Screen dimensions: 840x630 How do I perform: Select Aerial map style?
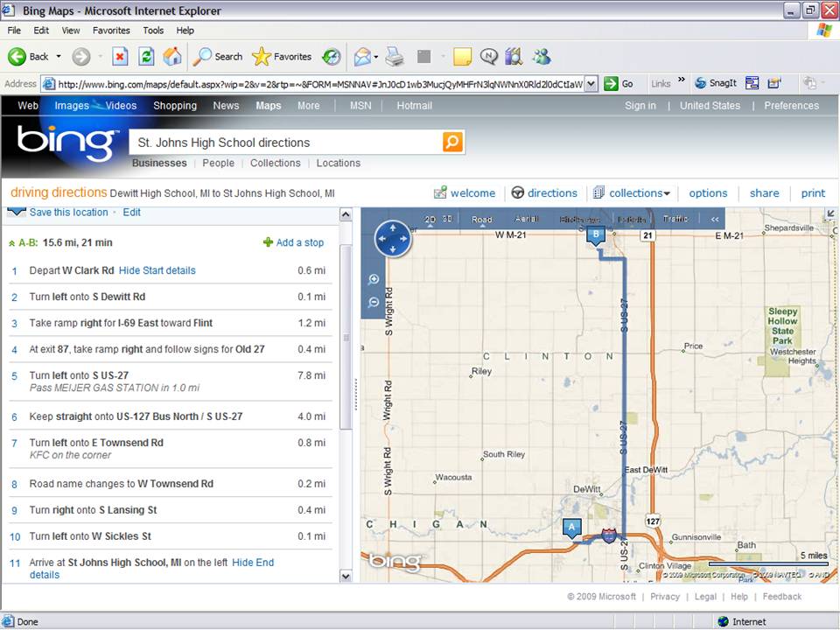click(x=527, y=219)
